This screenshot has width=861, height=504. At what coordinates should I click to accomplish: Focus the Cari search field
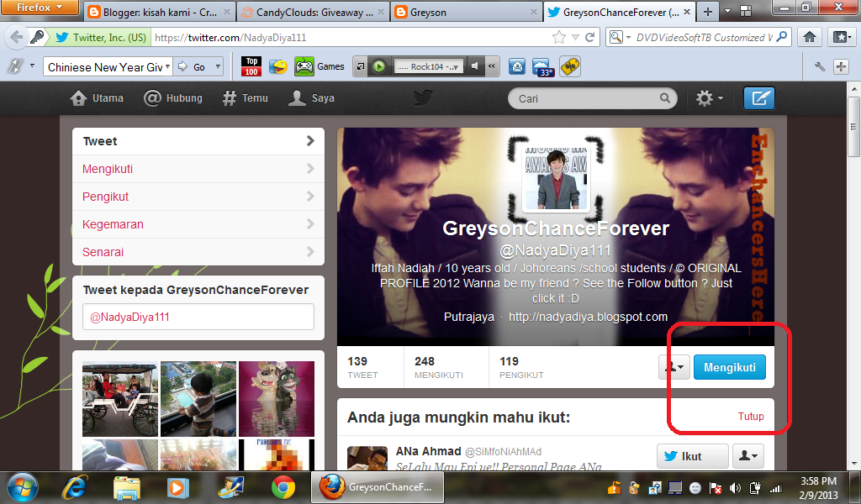point(592,99)
